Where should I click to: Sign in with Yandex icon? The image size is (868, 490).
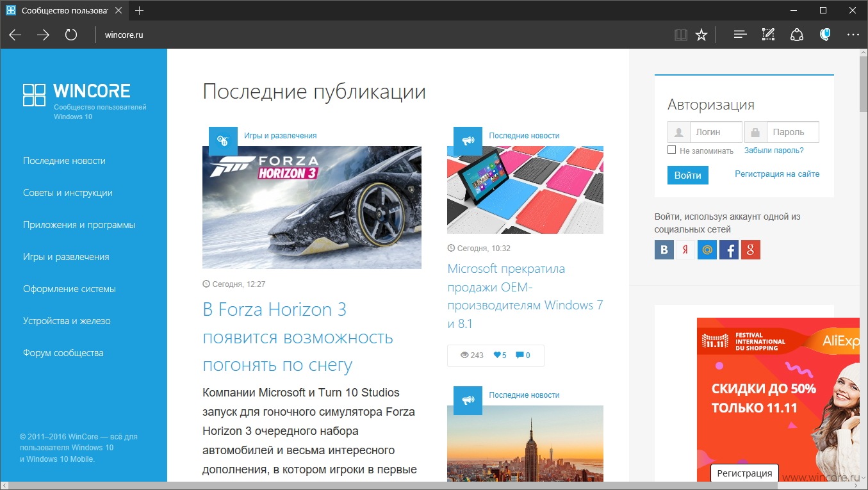pyautogui.click(x=686, y=250)
